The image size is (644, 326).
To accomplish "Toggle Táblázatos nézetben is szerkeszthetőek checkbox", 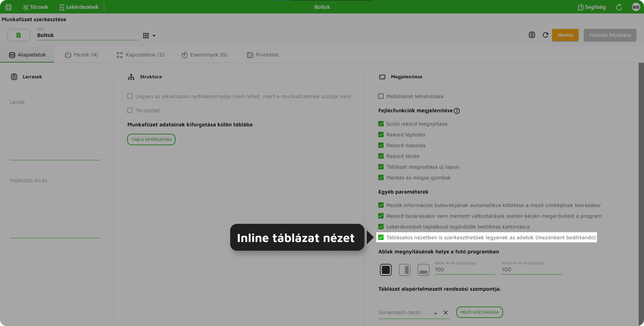I will click(x=381, y=237).
